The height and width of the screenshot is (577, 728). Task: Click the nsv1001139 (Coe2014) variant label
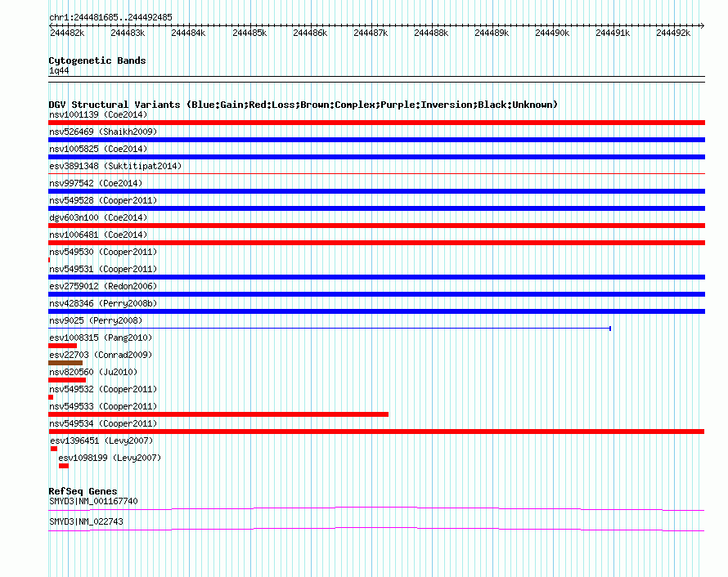tap(98, 114)
